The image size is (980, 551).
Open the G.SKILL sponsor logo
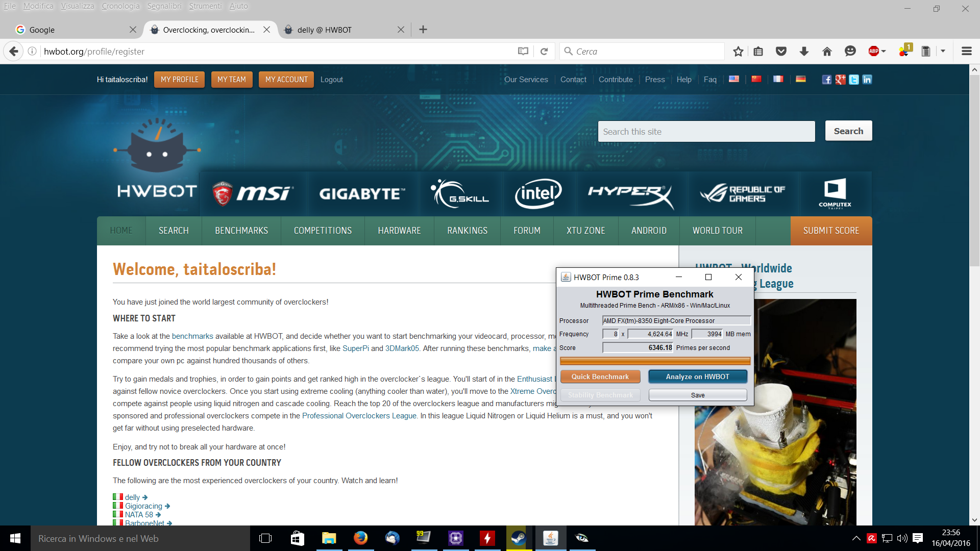click(460, 194)
